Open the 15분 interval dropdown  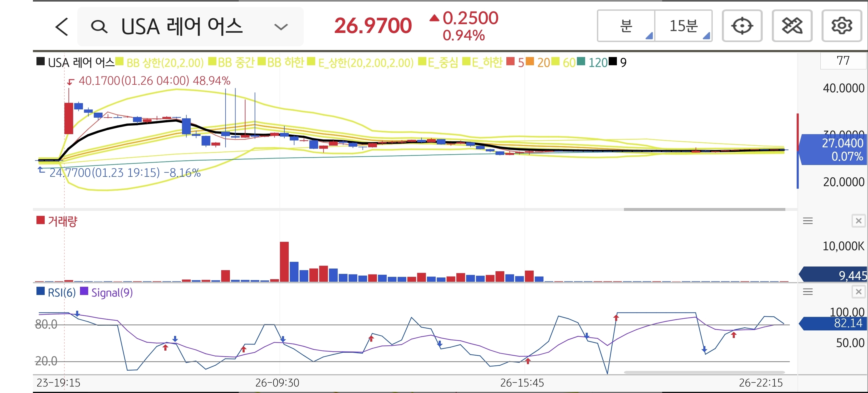point(683,26)
